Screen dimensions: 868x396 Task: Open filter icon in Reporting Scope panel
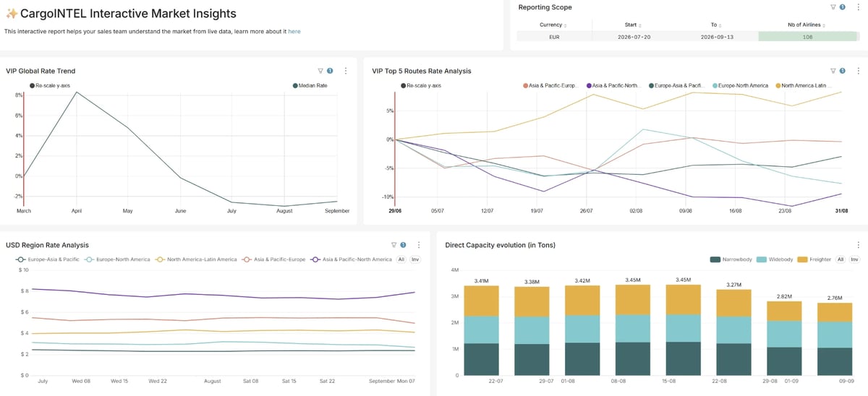pos(833,7)
